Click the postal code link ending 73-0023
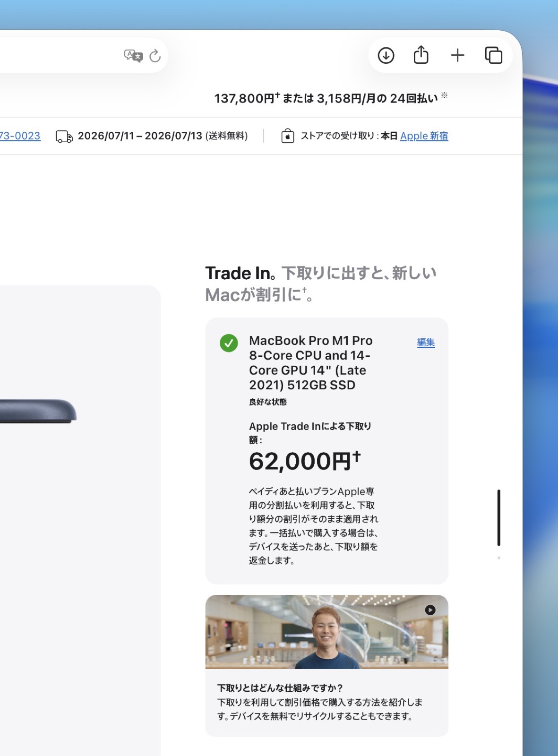 [20, 136]
